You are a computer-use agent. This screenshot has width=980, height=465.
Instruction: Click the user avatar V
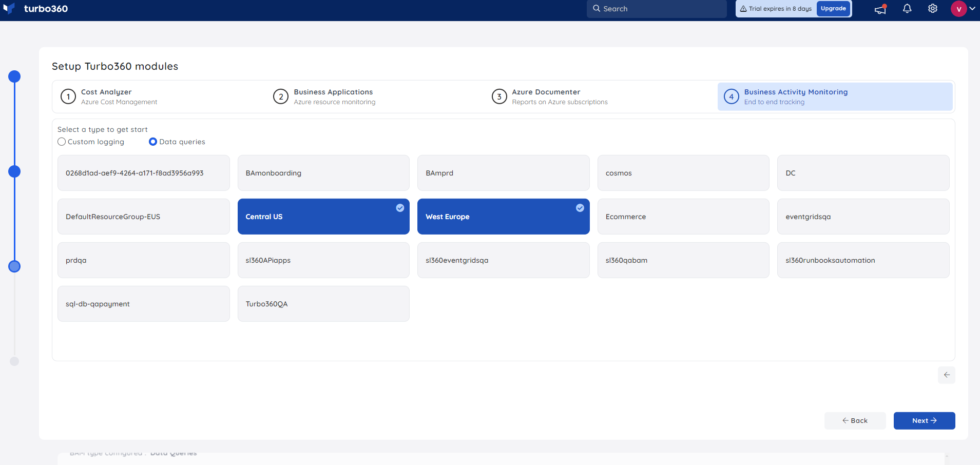coord(958,9)
